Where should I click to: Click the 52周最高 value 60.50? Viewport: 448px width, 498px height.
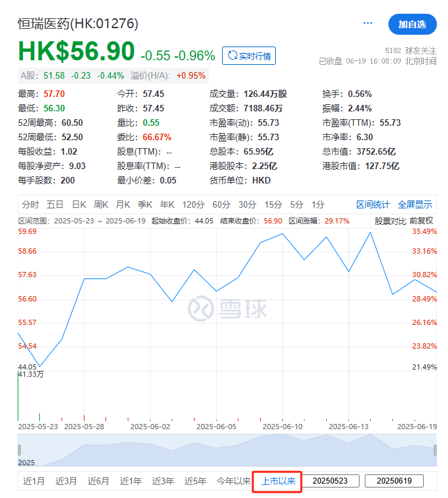[x=72, y=123]
